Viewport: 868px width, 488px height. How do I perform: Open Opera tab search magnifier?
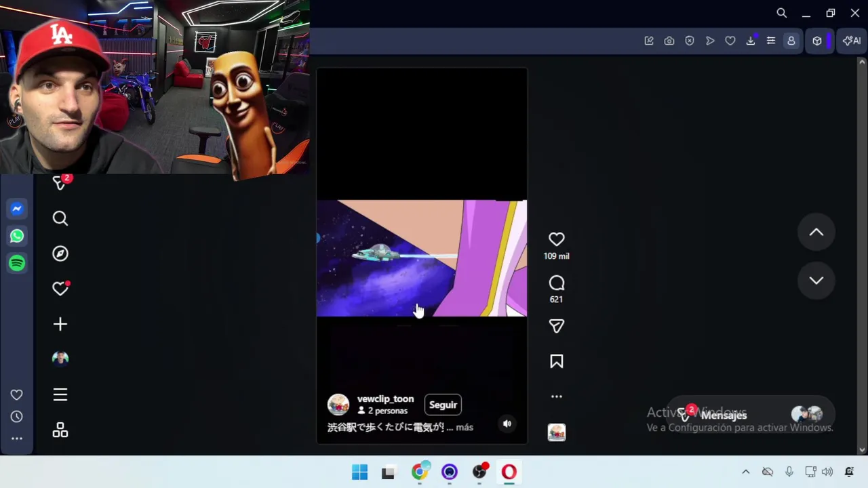pyautogui.click(x=782, y=13)
